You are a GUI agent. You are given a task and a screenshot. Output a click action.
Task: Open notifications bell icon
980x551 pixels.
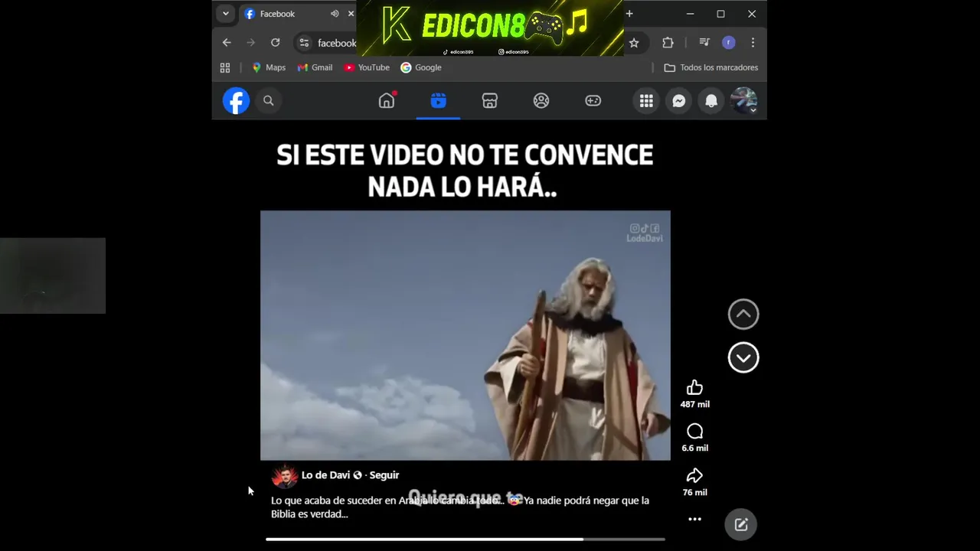click(711, 100)
